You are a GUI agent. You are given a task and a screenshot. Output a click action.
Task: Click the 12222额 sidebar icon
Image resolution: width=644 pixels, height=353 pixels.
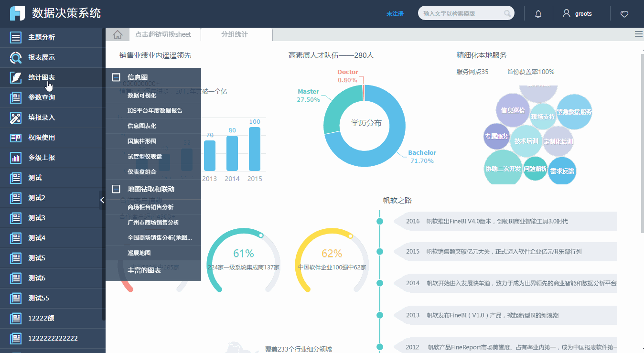click(x=16, y=318)
